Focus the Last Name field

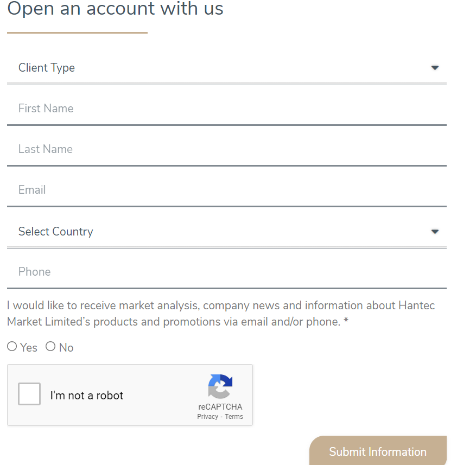coord(227,149)
